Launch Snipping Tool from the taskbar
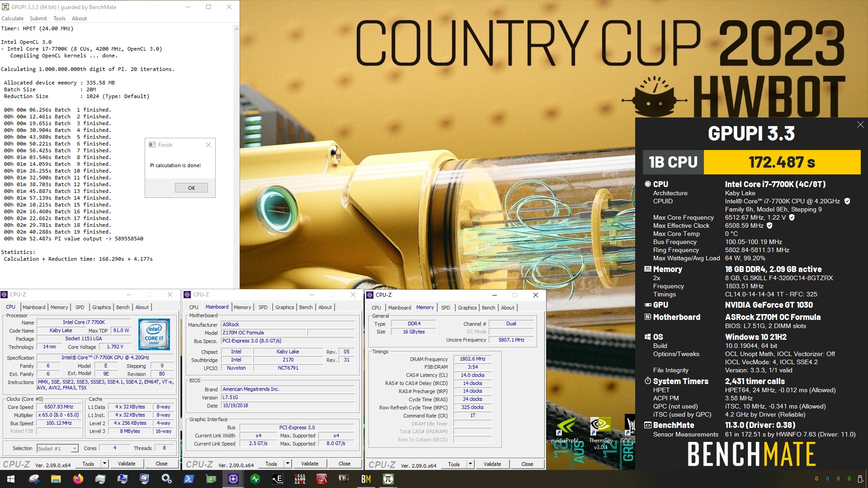 click(x=34, y=479)
